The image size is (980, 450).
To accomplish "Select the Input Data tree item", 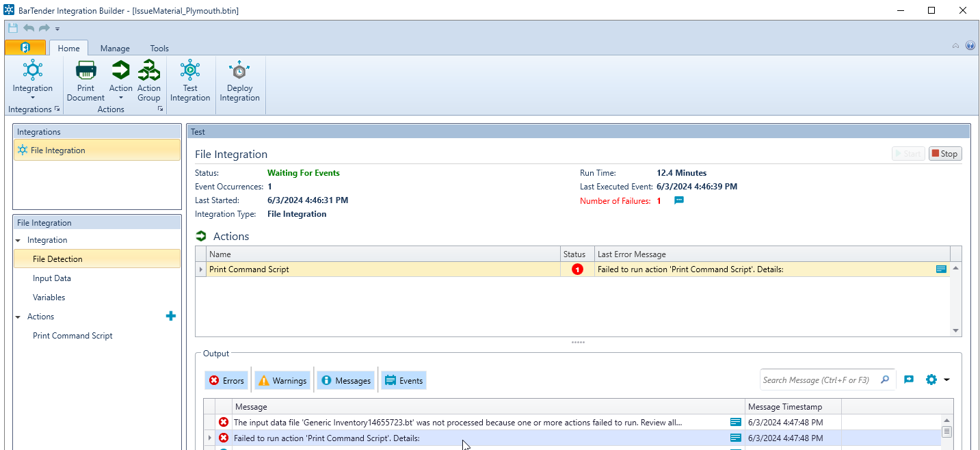I will click(x=52, y=278).
